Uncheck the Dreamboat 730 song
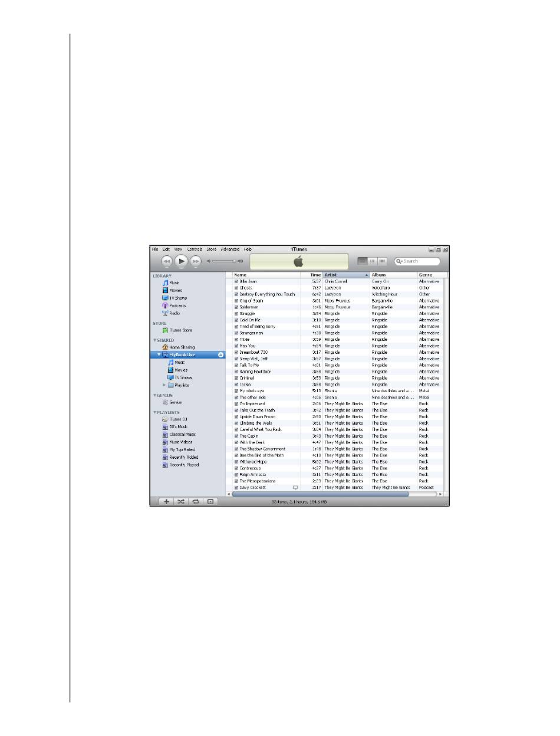 tap(236, 353)
